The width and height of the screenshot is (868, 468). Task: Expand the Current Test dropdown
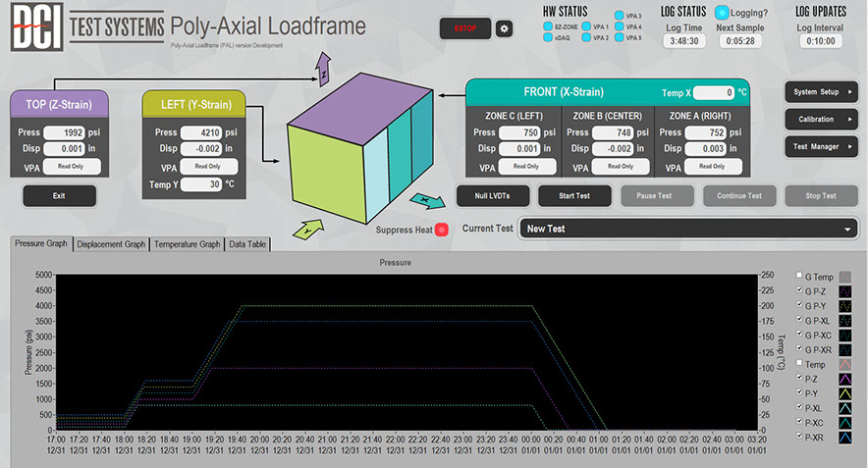coord(847,229)
